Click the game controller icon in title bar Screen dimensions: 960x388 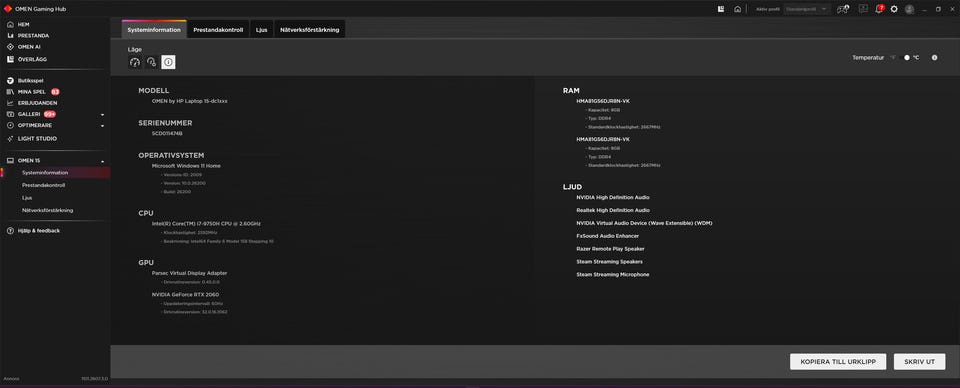(x=842, y=9)
